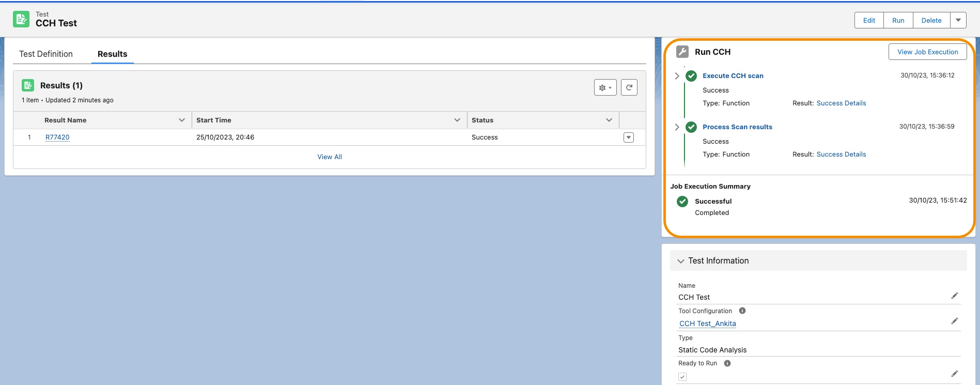Show Tool Configuration info tooltip icon
This screenshot has height=385, width=980.
pyautogui.click(x=742, y=311)
